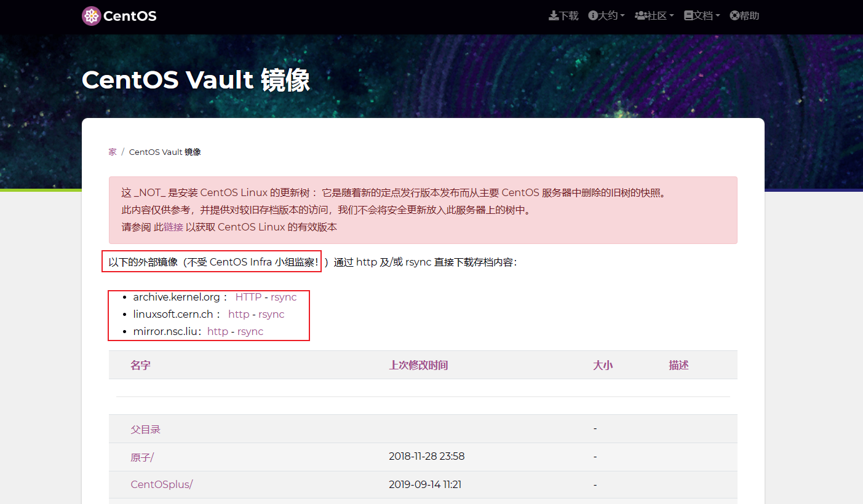Screen dimensions: 863x504
Task: Click the download arrow icon in navbar
Action: click(554, 16)
